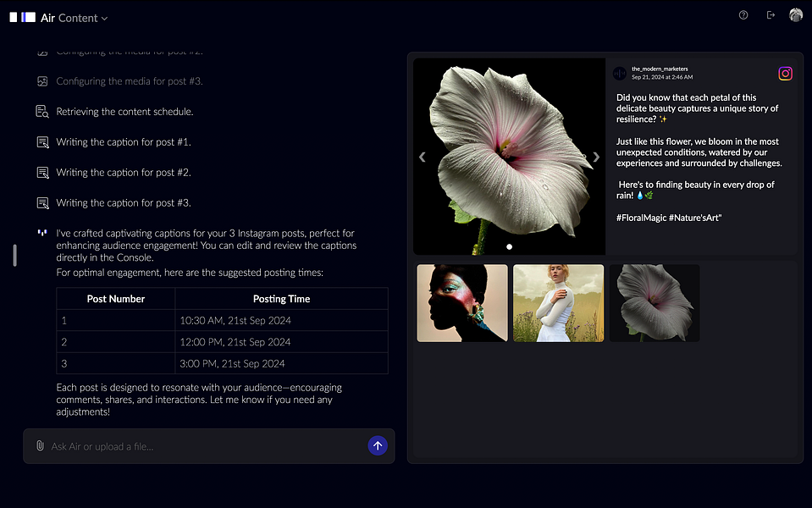Open the help question mark icon
The height and width of the screenshot is (508, 812).
coord(743,15)
